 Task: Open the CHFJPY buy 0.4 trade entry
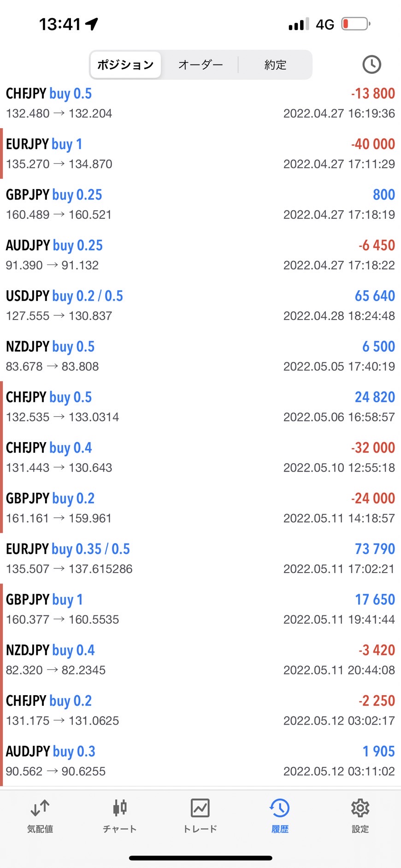[200, 457]
